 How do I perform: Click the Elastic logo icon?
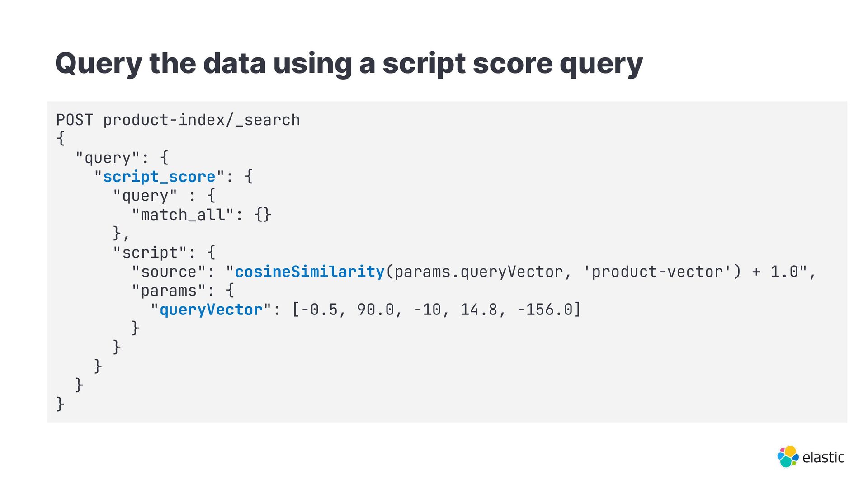tap(788, 456)
